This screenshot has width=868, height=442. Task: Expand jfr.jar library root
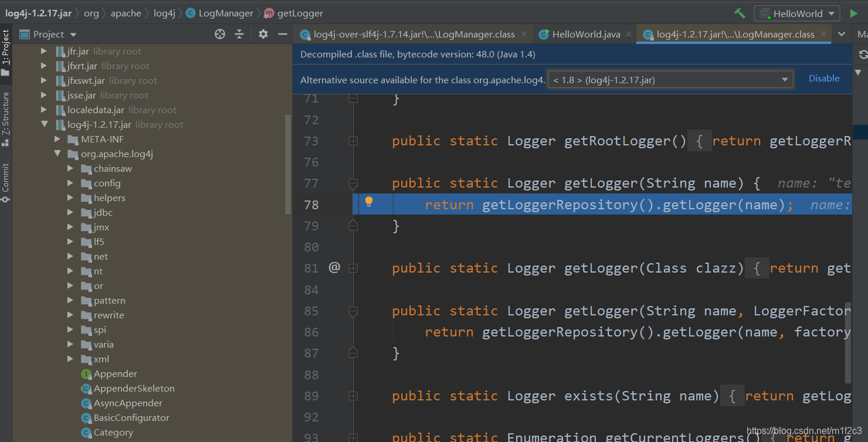tap(44, 52)
